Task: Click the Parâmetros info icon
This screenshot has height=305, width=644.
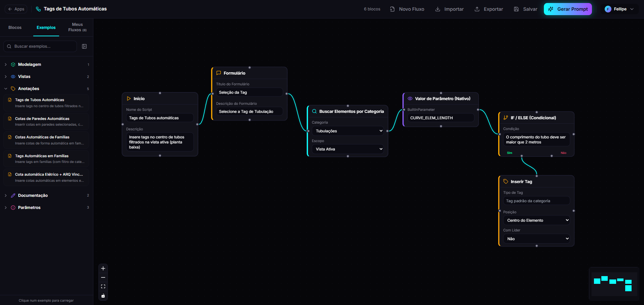Action: (13, 208)
